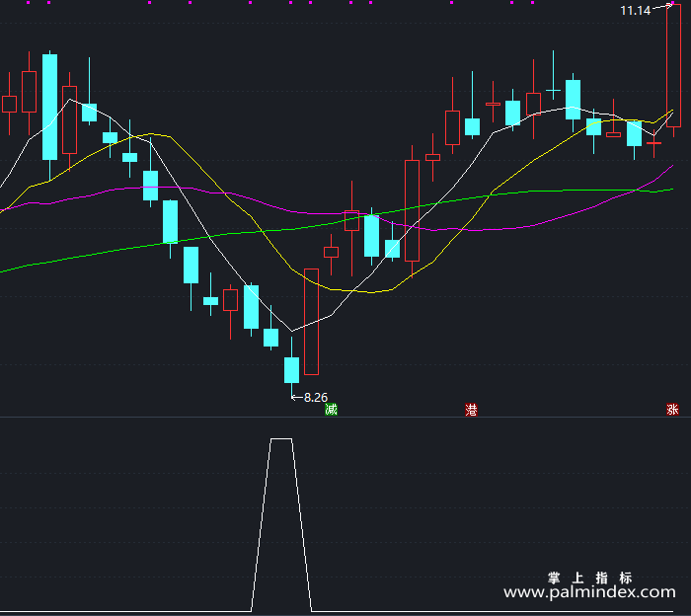Click the green 减 event marker

331,410
